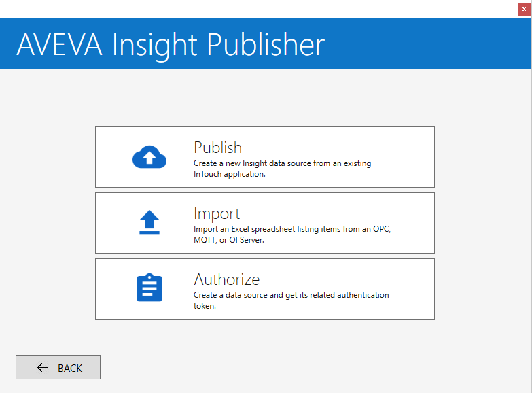Screen dimensions: 532x393
Task: Open the Import heading
Action: [217, 214]
